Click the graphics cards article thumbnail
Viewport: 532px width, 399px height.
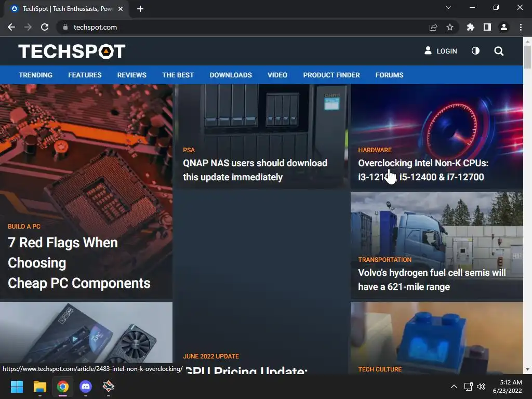point(86,332)
